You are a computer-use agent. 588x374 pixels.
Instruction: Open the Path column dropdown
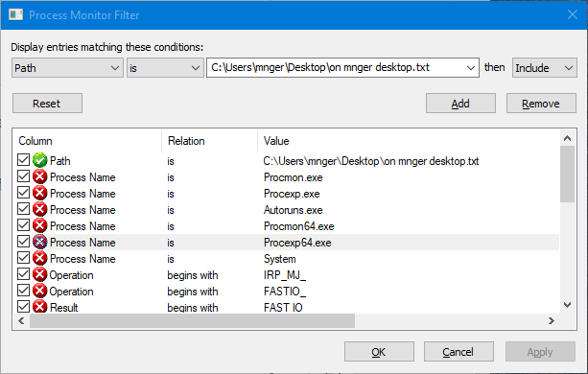[67, 68]
